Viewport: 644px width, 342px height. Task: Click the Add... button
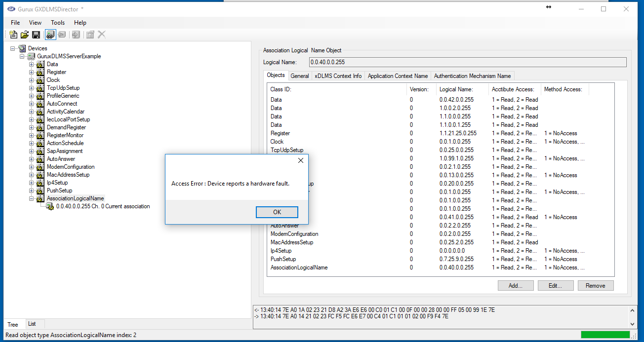(516, 285)
